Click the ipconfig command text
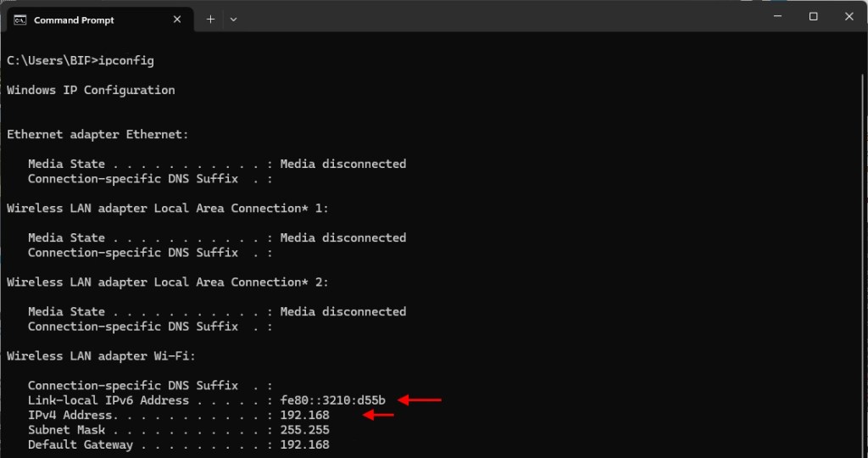Viewport: 868px width, 458px height. (126, 60)
